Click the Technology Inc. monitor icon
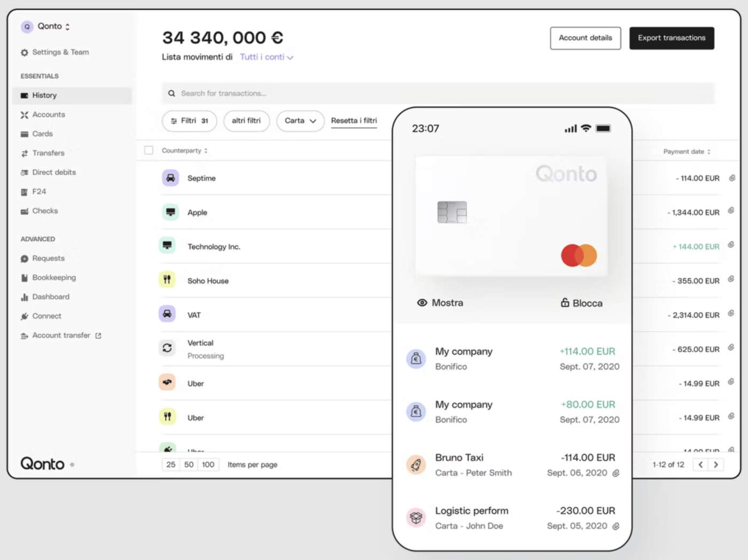The width and height of the screenshot is (748, 560). tap(167, 245)
